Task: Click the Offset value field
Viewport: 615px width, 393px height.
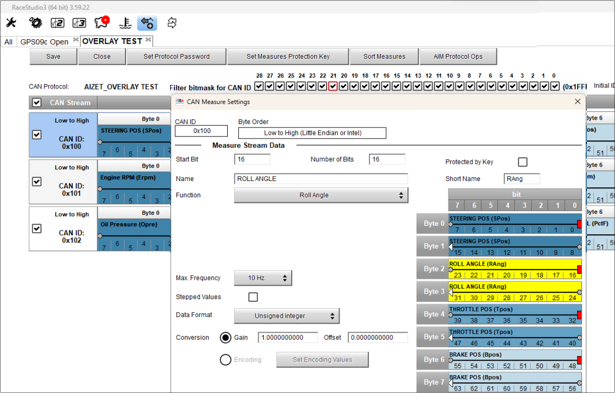Action: coord(378,337)
